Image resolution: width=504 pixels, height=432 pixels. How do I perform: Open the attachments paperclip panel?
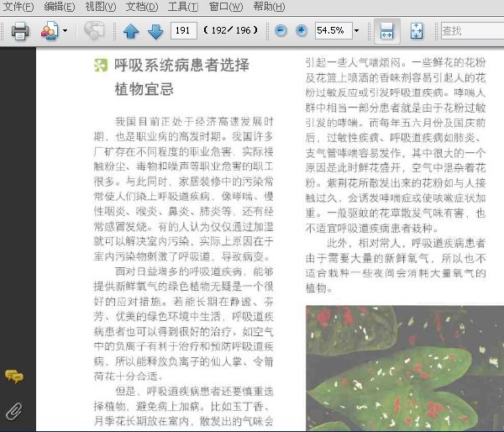pos(13,411)
